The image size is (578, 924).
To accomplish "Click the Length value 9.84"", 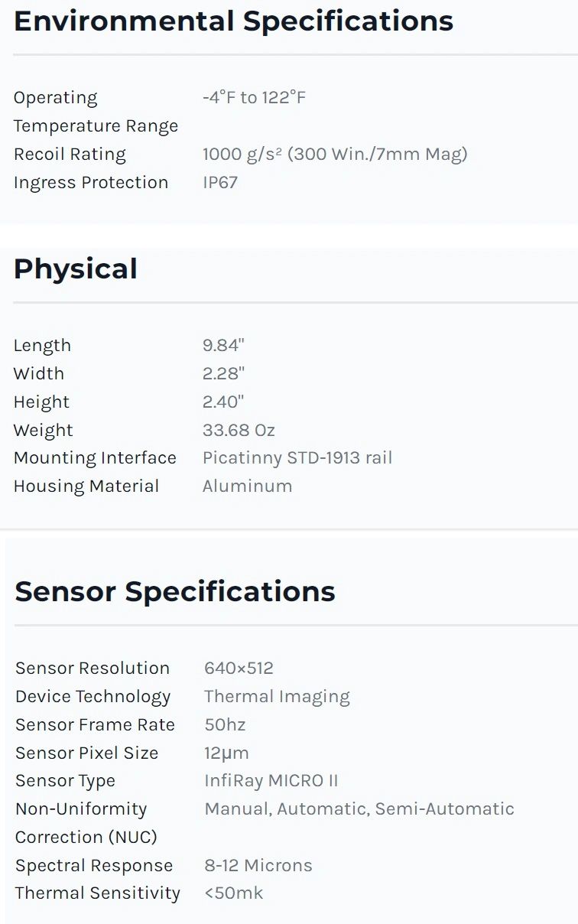I will click(222, 345).
